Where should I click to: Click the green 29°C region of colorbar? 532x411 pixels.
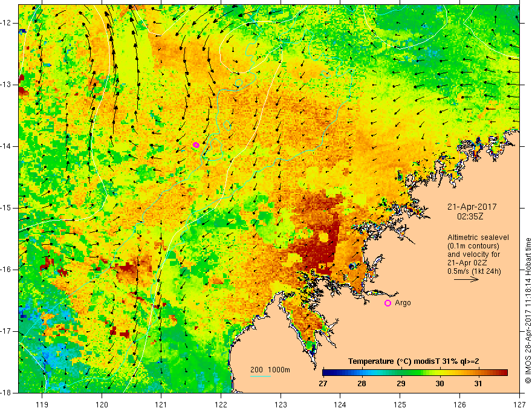coord(401,373)
